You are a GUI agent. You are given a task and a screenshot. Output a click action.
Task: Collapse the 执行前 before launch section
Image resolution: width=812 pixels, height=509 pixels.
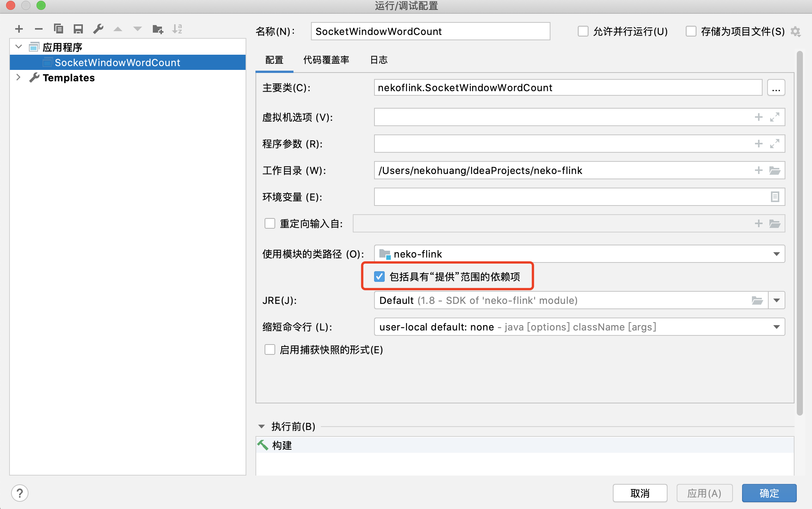(262, 427)
